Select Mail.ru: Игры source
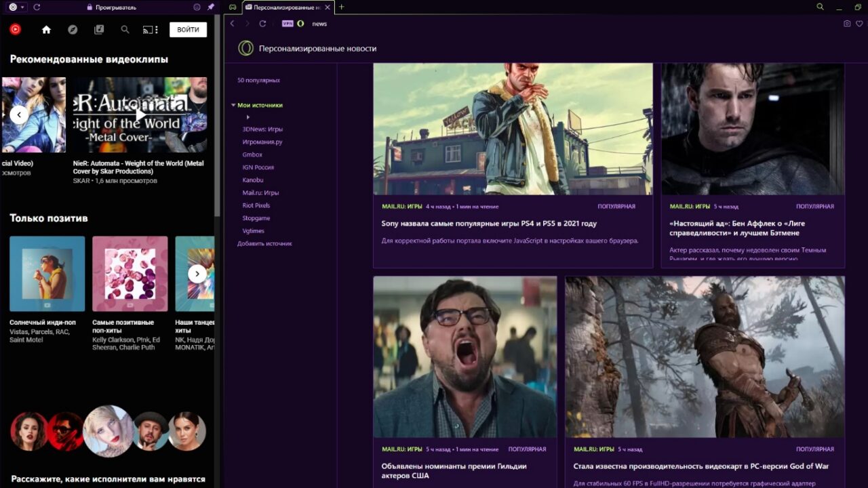Image resolution: width=868 pixels, height=488 pixels. point(260,192)
